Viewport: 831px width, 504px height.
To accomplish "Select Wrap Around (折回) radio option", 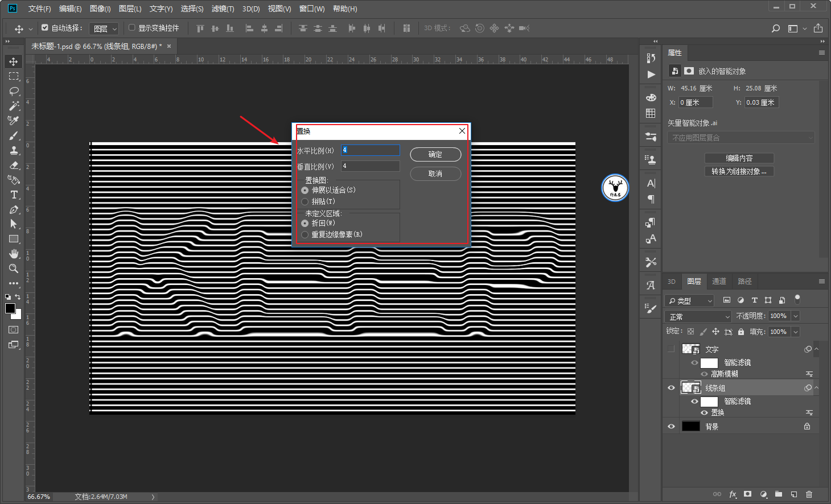I will point(305,223).
